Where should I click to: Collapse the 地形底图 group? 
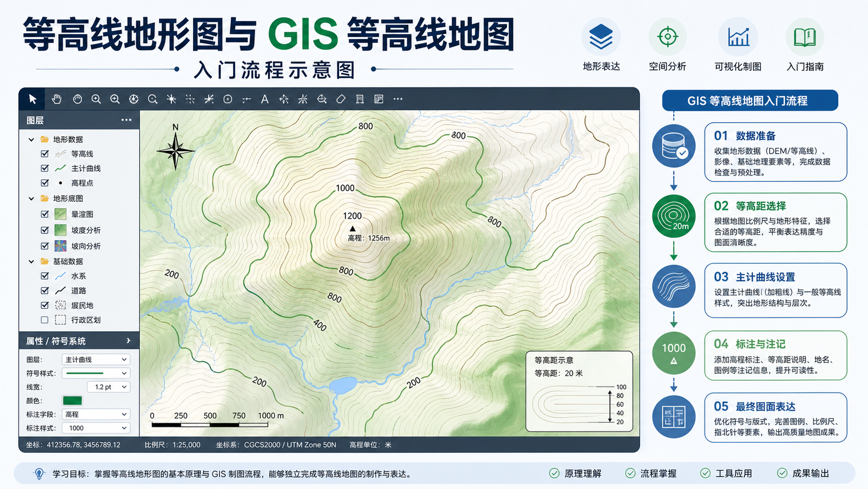(31, 199)
